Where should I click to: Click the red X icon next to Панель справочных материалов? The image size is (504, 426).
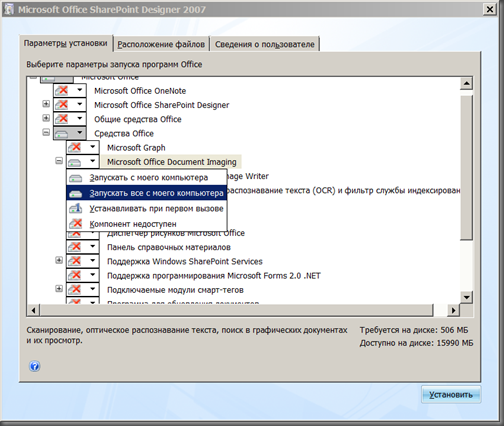pyautogui.click(x=75, y=247)
